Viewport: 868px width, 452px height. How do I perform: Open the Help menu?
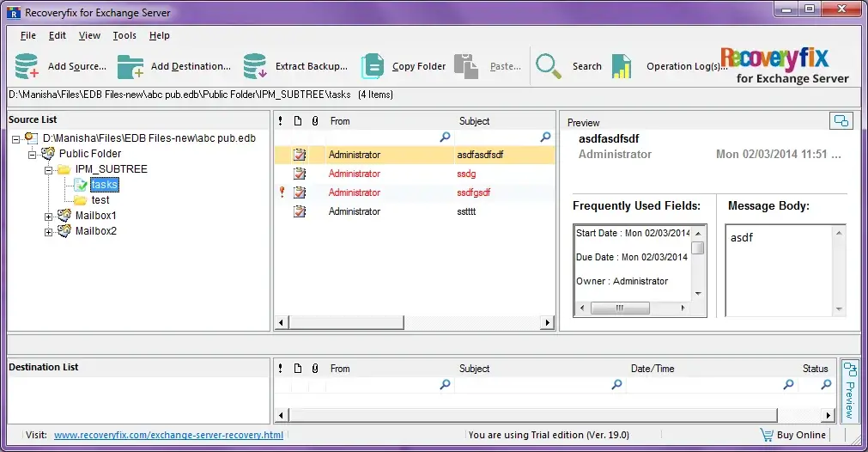pos(160,35)
